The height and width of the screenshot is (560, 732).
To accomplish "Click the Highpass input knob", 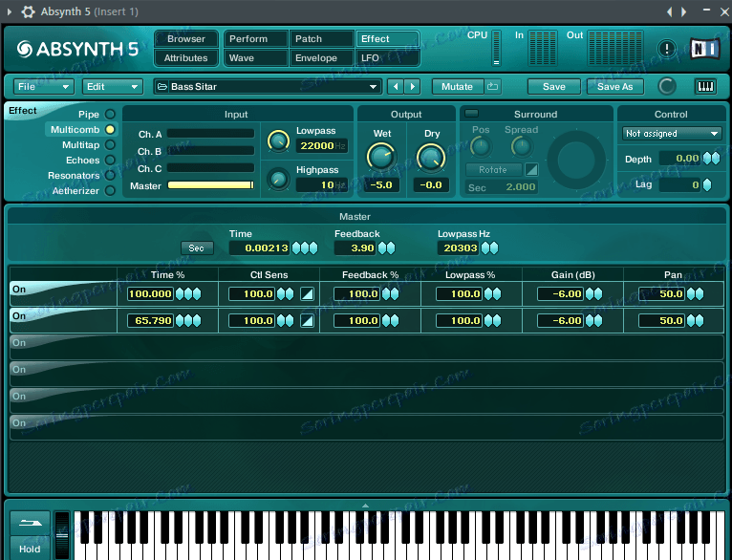I will [278, 180].
